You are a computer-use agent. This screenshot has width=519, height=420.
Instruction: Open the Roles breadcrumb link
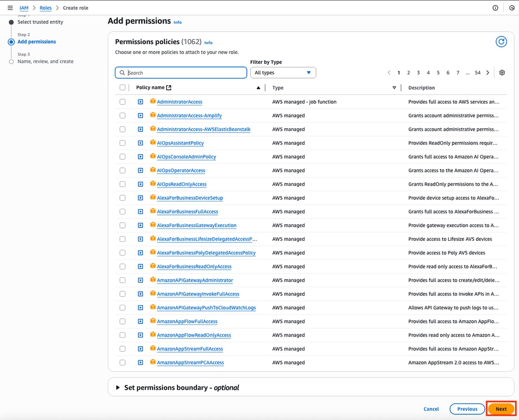[46, 8]
